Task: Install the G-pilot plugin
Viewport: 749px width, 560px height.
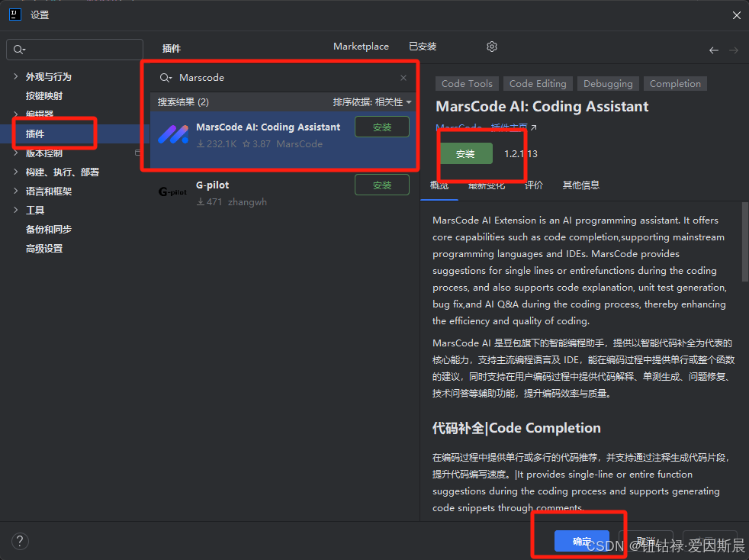Action: click(x=381, y=185)
